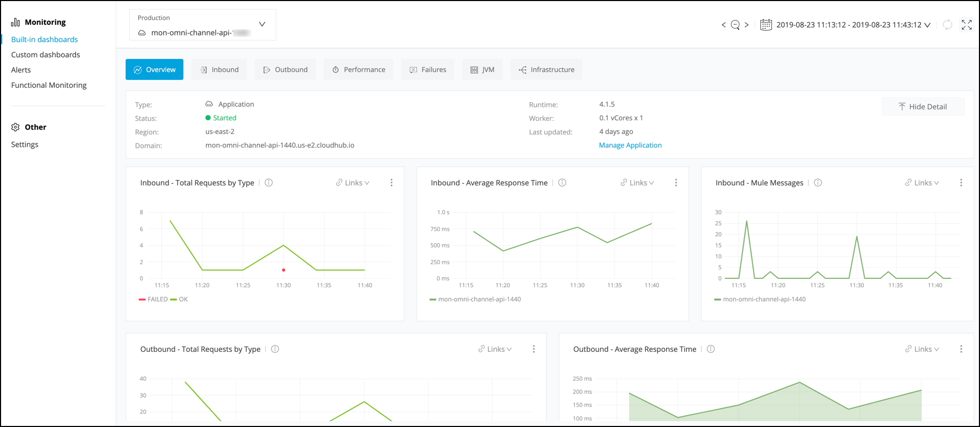Click the Other section gear icon

point(16,127)
